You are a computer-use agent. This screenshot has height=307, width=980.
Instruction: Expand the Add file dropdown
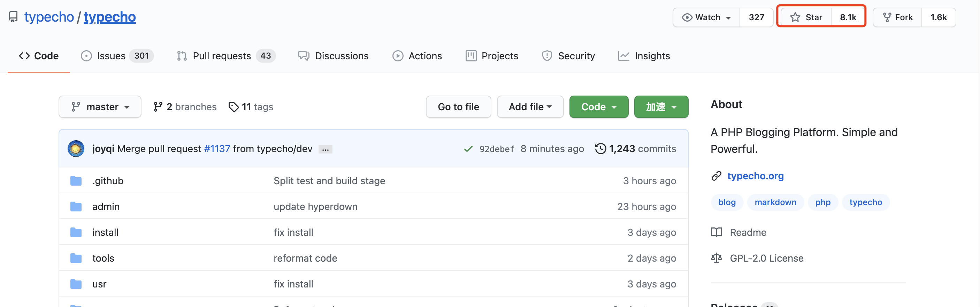pos(530,107)
